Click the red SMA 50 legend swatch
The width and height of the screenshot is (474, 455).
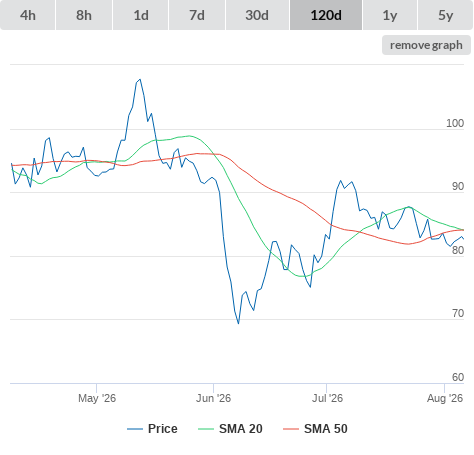click(291, 429)
